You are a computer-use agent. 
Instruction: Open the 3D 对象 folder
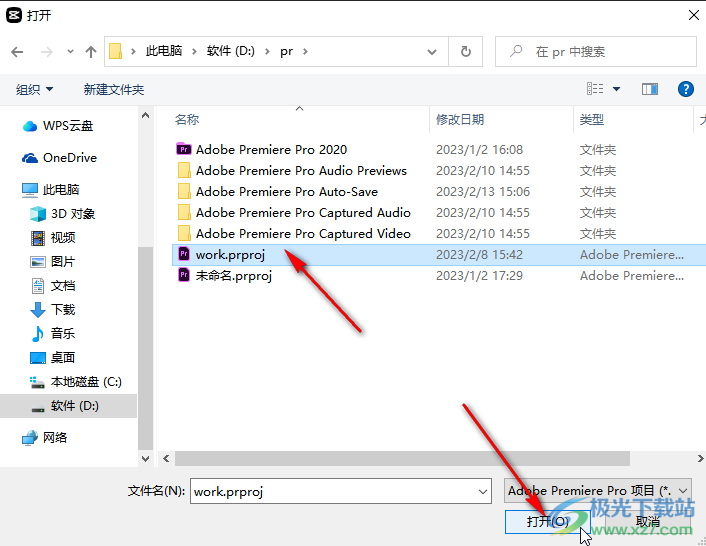62,214
